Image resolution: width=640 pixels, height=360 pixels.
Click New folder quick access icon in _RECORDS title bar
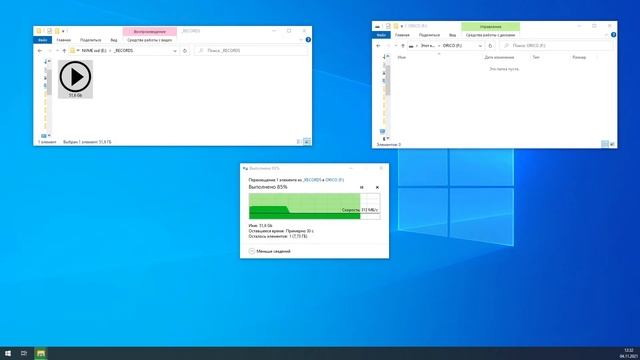57,31
